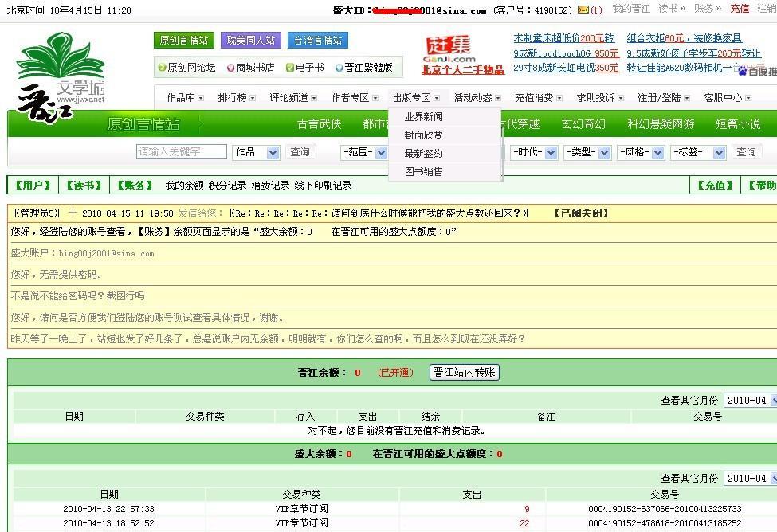
Task: Open 商城书店 with red circle icon
Action: [x=250, y=68]
